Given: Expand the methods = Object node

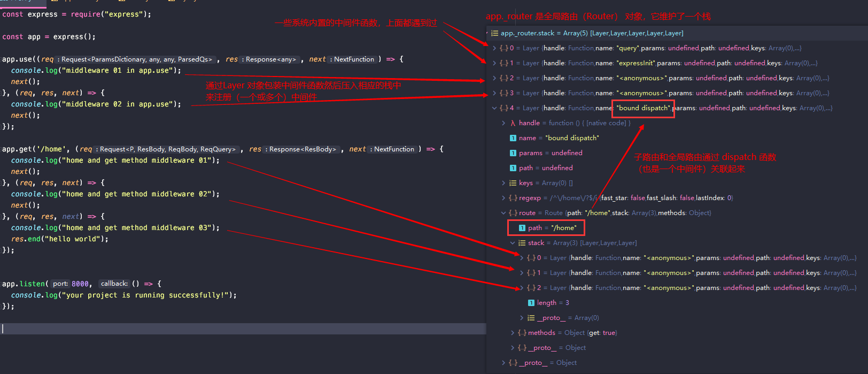Looking at the screenshot, I should (513, 333).
